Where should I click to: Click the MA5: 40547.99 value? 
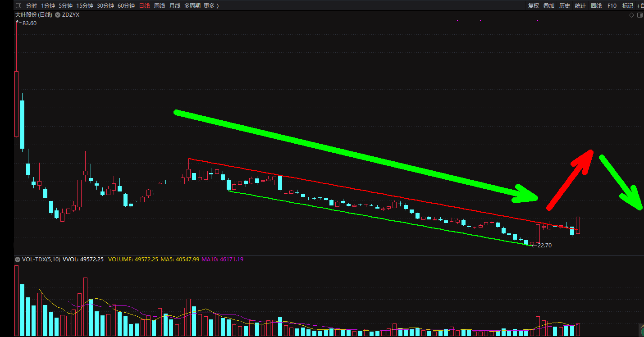[180, 260]
